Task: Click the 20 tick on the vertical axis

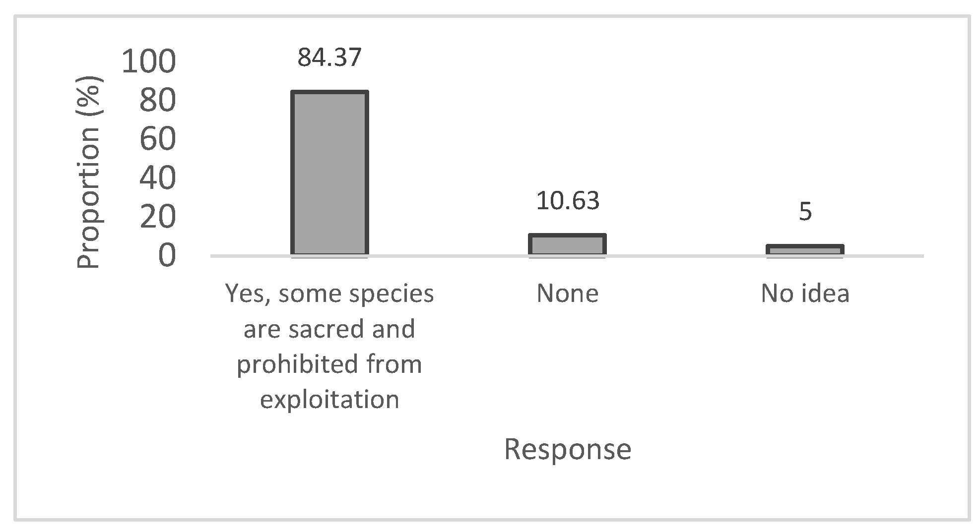Action: [158, 217]
